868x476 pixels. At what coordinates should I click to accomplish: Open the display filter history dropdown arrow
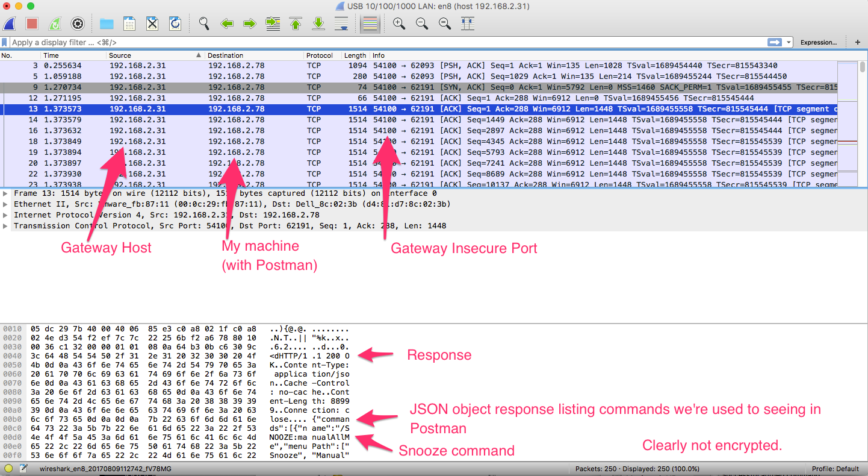coord(788,42)
